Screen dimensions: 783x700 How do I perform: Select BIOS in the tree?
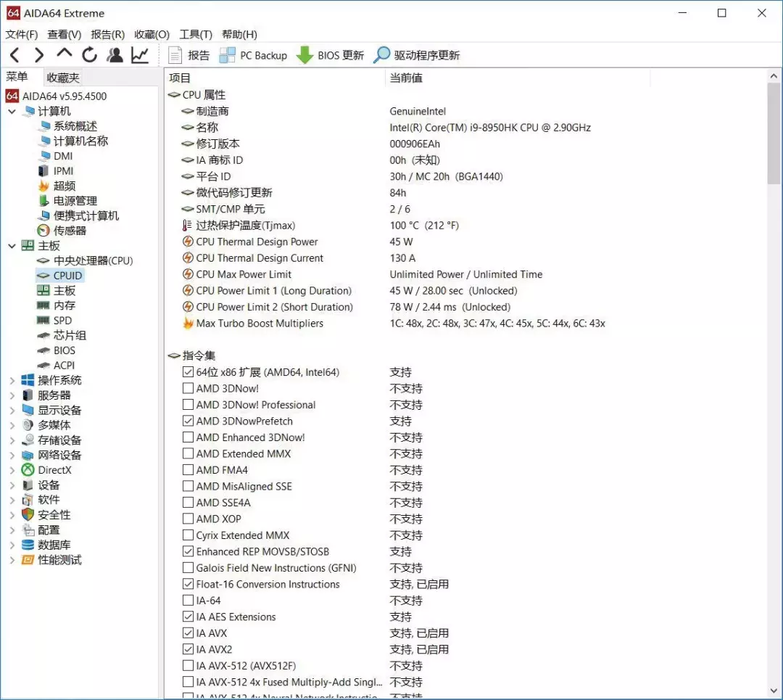pos(65,351)
